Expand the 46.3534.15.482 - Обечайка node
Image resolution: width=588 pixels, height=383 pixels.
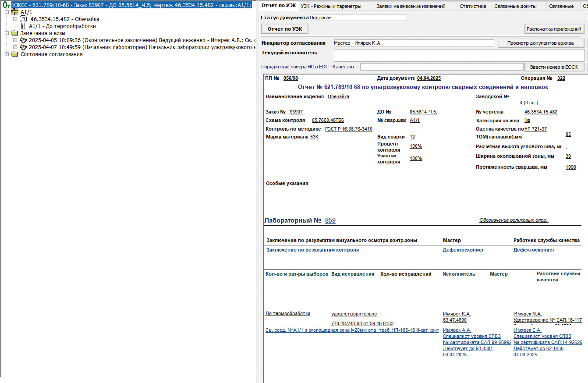(x=15, y=19)
